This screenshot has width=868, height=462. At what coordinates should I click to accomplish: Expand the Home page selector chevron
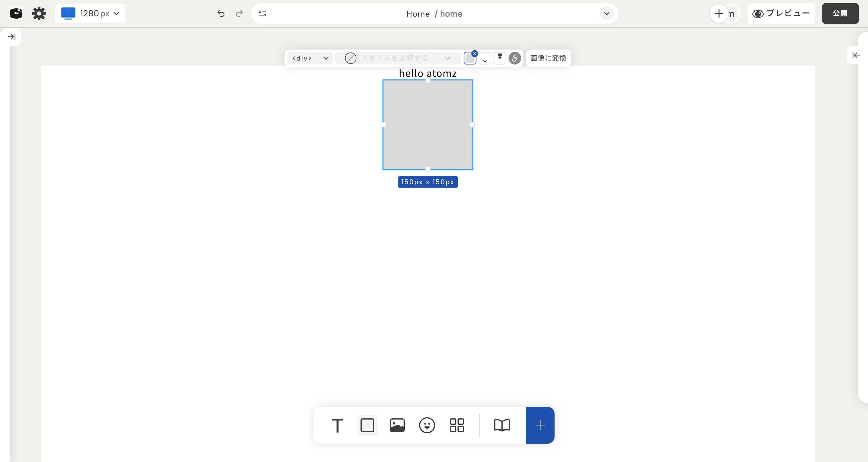point(607,13)
